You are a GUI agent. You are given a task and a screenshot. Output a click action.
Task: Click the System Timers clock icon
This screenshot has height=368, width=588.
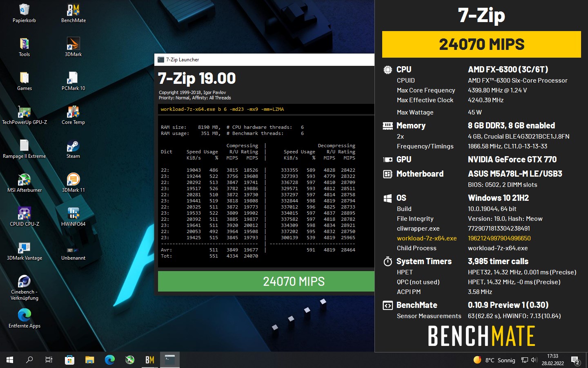click(x=388, y=261)
